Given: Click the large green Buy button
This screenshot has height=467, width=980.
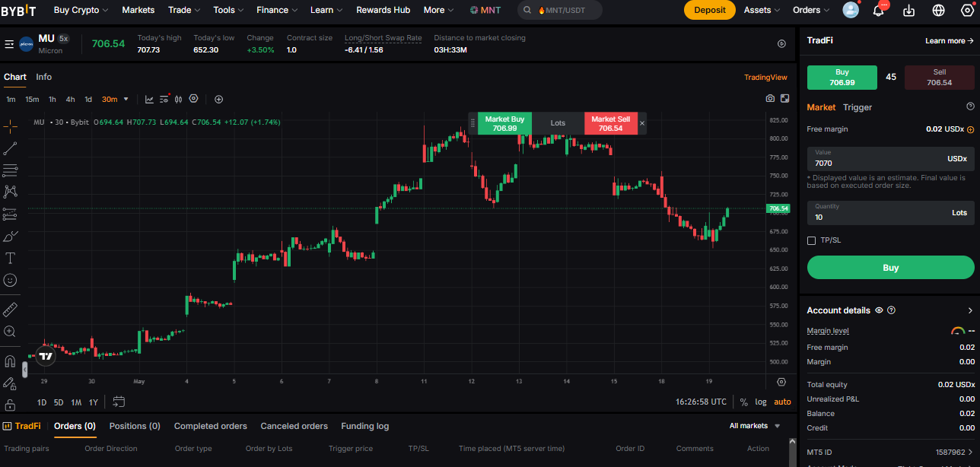Looking at the screenshot, I should click(x=891, y=268).
